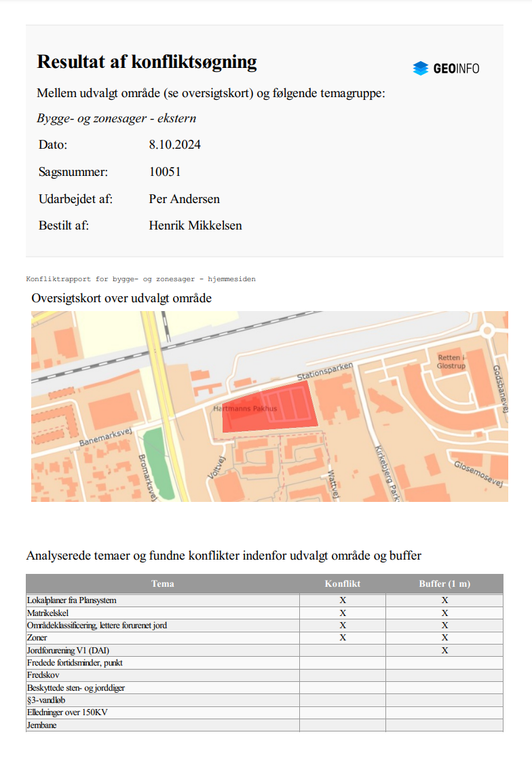This screenshot has height=760, width=532.
Task: Click 'Oversigtskort over udvalgt område' heading
Action: click(121, 298)
